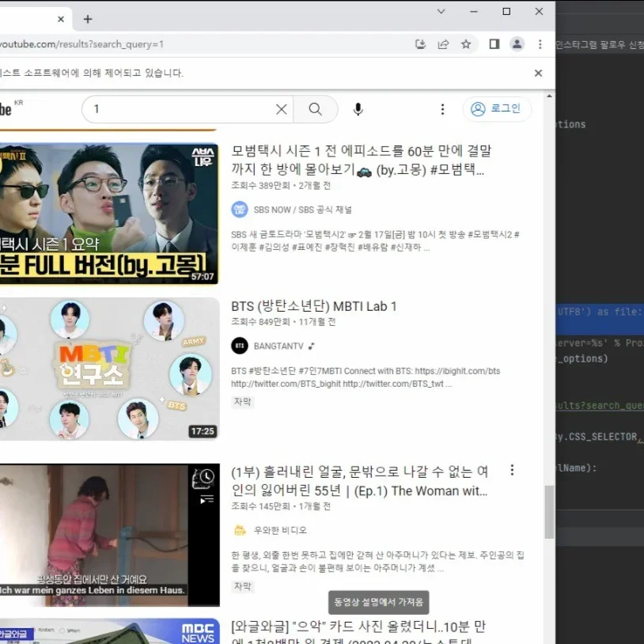The image size is (644, 644).
Task: Click the 모범택시 video description snippet
Action: tap(375, 241)
